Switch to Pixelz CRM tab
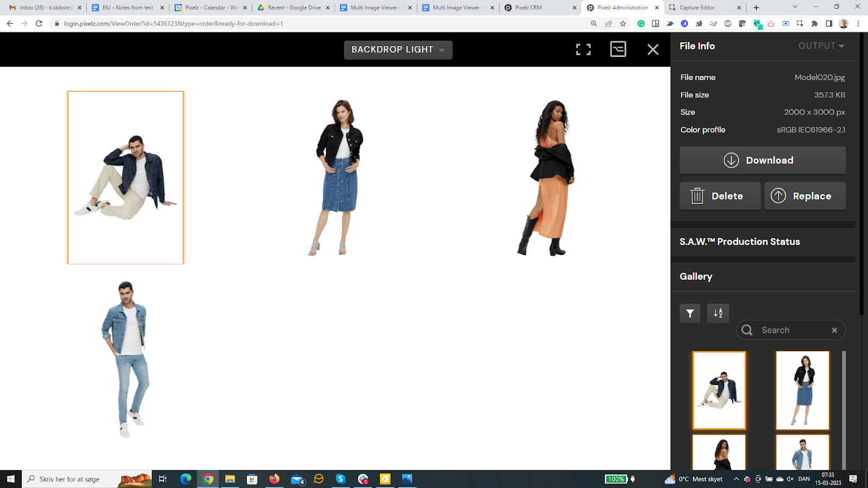This screenshot has width=868, height=488. point(540,8)
